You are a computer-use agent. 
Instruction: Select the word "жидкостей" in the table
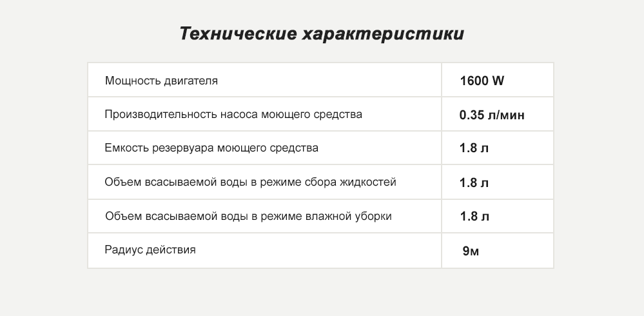click(375, 182)
